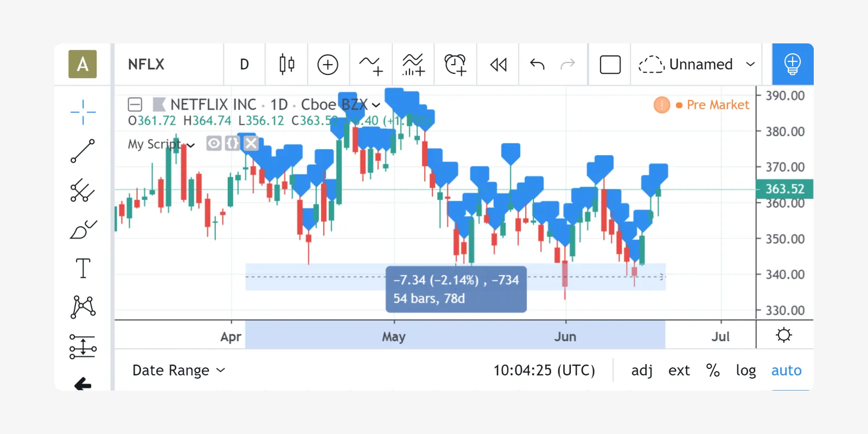Start bar replay mode
The height and width of the screenshot is (434, 868).
click(x=498, y=65)
